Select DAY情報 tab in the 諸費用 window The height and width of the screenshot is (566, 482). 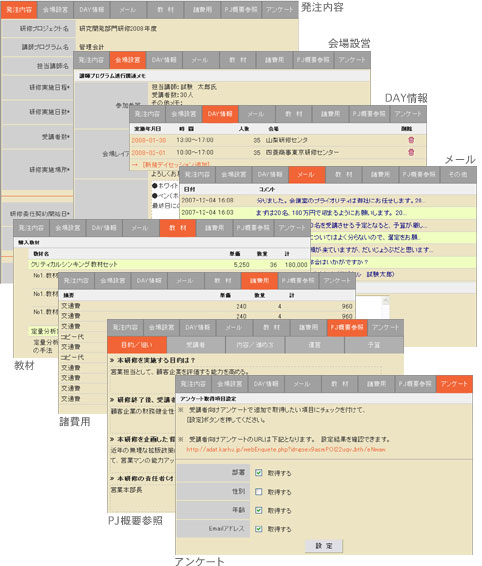click(x=149, y=281)
